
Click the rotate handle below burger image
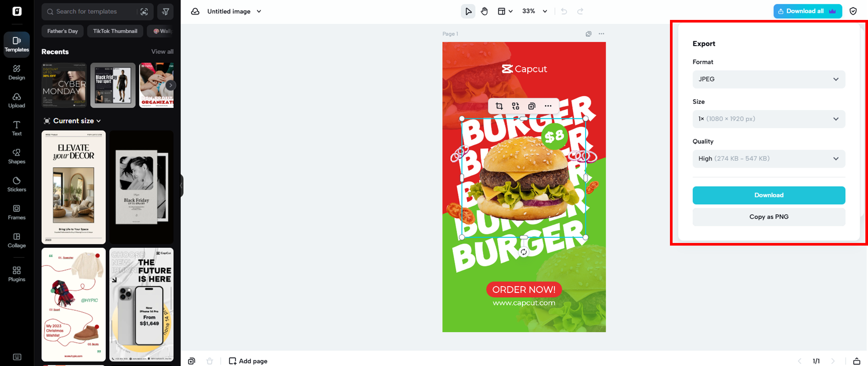524,252
